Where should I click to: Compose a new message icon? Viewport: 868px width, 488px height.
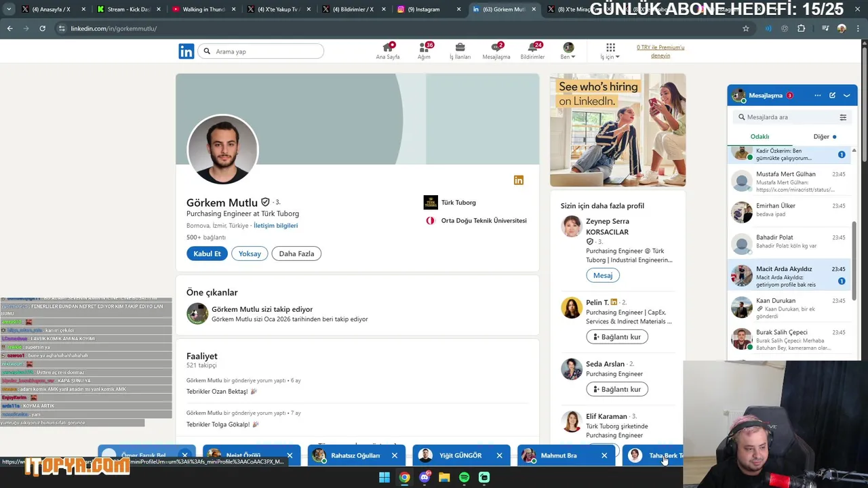(832, 96)
